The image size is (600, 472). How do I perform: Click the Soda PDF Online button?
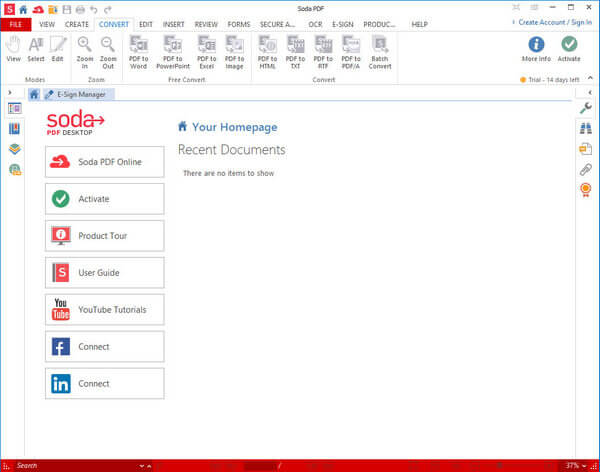[105, 162]
